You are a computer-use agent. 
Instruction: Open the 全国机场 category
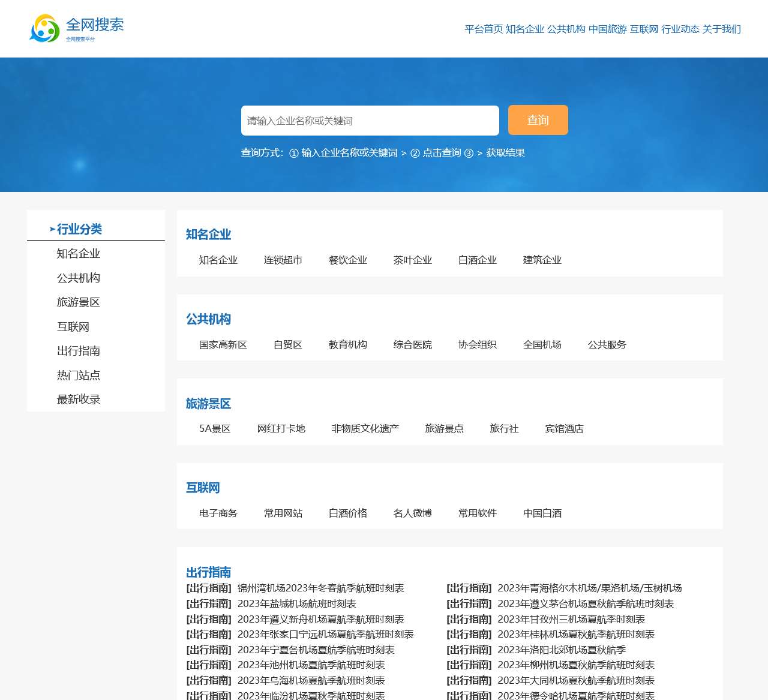(542, 345)
